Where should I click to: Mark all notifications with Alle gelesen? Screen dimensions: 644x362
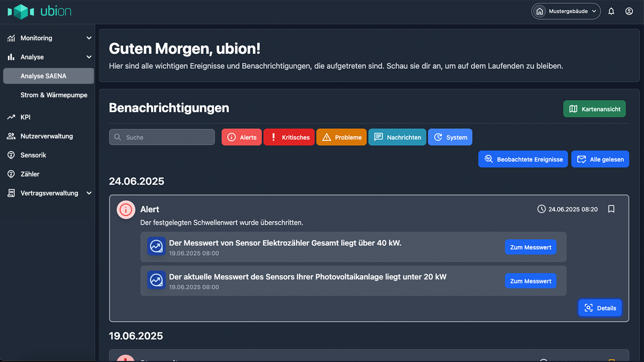(x=600, y=159)
